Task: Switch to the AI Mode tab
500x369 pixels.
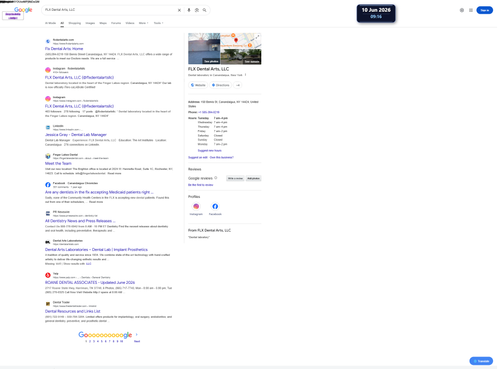Action: click(50, 23)
